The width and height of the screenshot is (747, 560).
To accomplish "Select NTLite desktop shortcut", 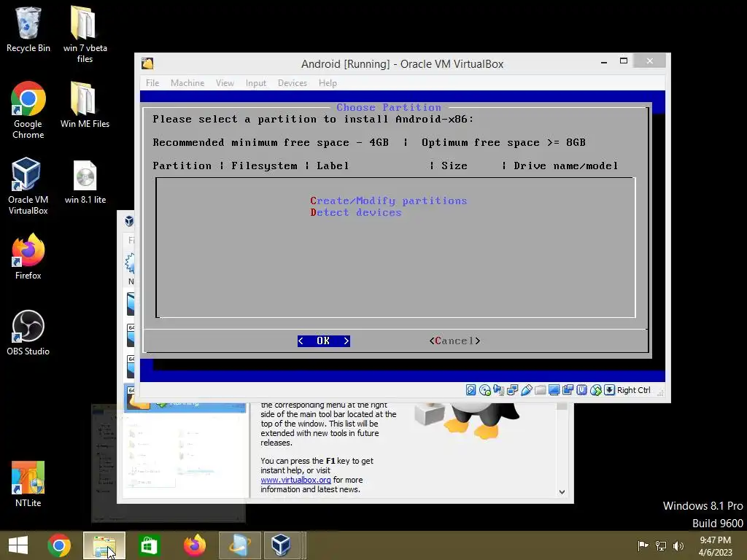I will click(x=28, y=484).
